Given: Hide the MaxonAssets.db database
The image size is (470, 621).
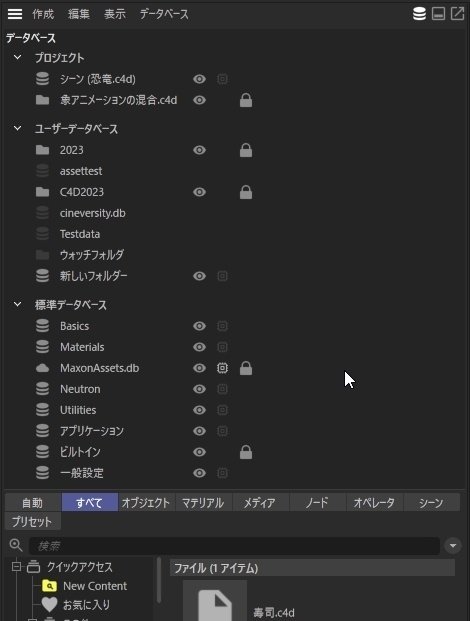Looking at the screenshot, I should 200,368.
